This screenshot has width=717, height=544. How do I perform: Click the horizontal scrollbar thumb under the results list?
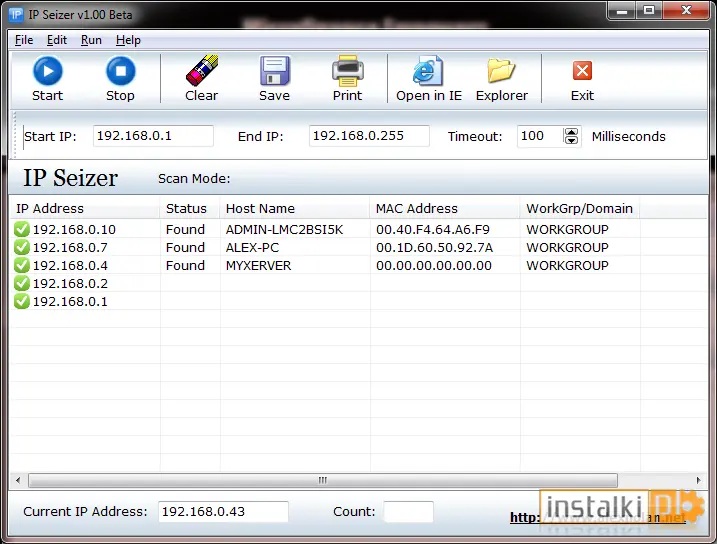323,480
